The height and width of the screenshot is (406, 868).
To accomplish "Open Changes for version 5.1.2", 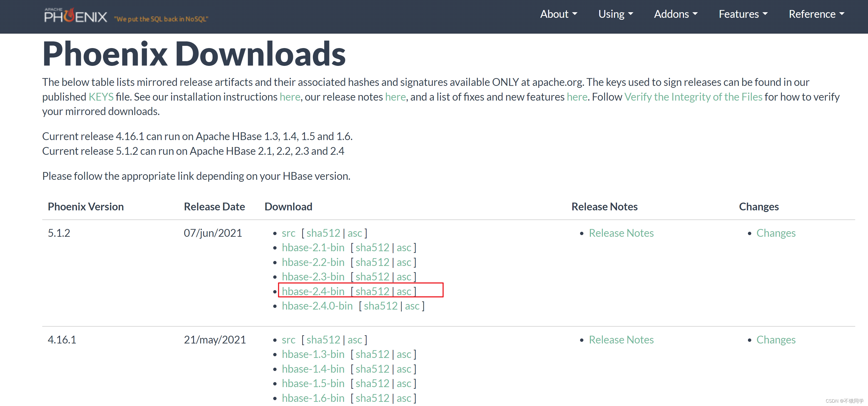I will pos(776,233).
